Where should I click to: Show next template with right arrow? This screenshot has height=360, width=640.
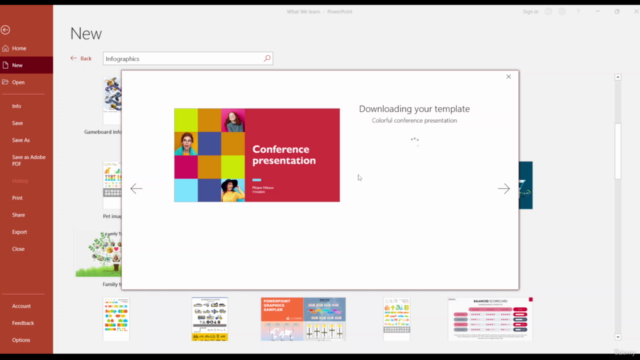(x=504, y=188)
